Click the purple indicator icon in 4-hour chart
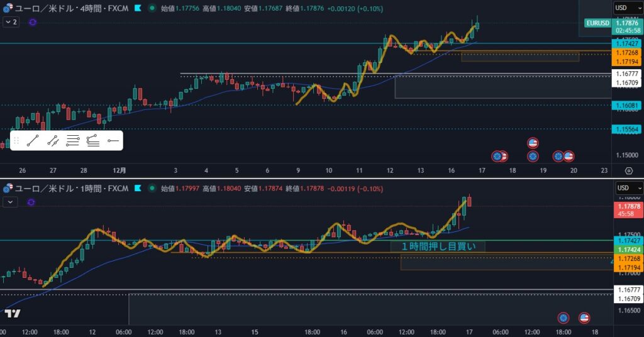The image size is (644, 337). pyautogui.click(x=33, y=22)
